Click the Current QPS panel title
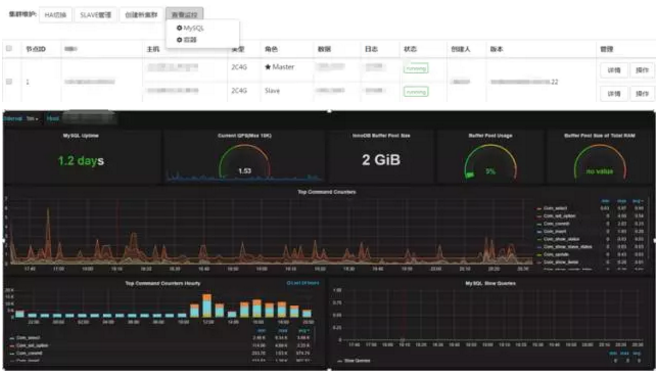 245,136
